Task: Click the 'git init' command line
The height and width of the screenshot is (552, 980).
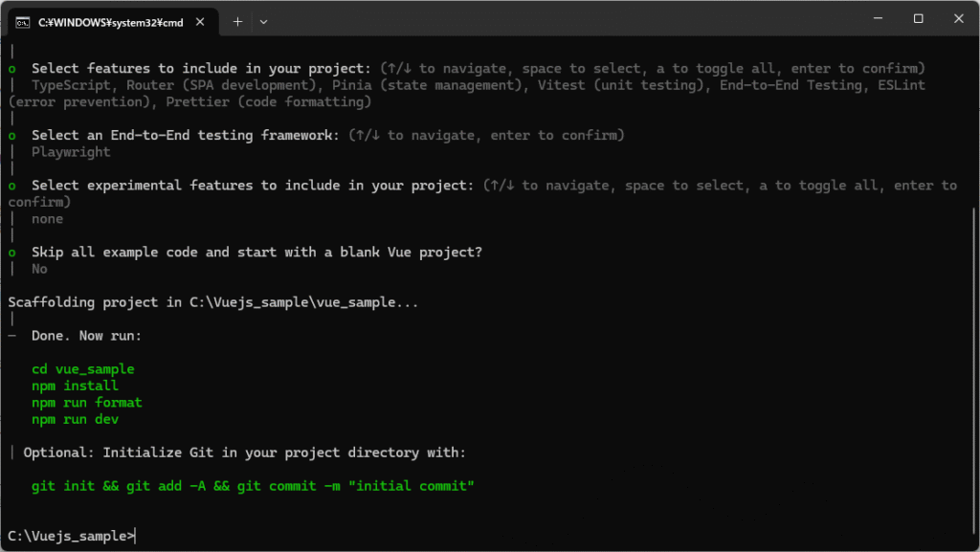Action: click(x=253, y=486)
